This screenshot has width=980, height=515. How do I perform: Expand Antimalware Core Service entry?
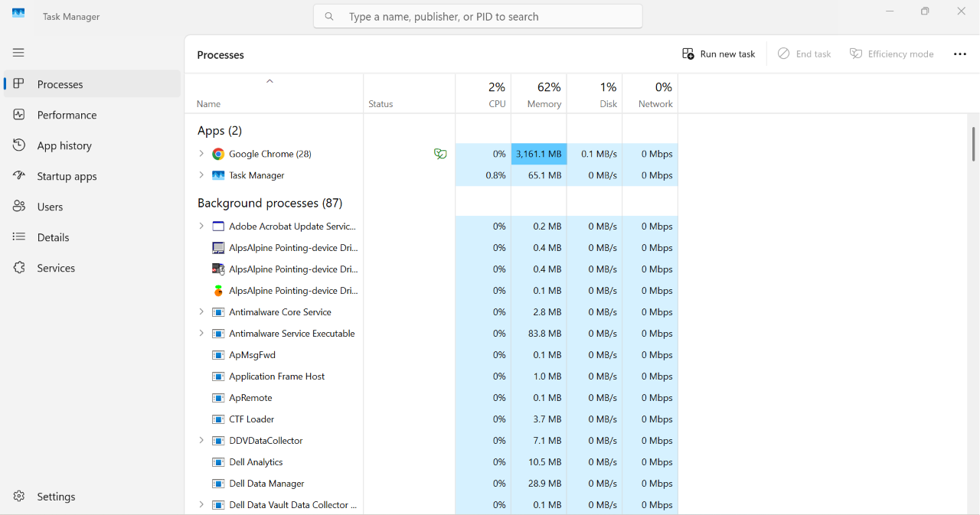pos(201,312)
